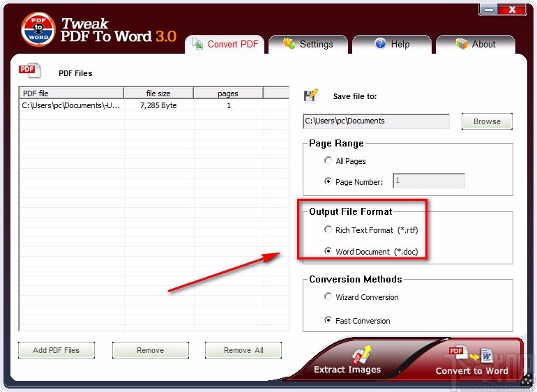Minimize the application window
This screenshot has width=537, height=392.
(489, 10)
